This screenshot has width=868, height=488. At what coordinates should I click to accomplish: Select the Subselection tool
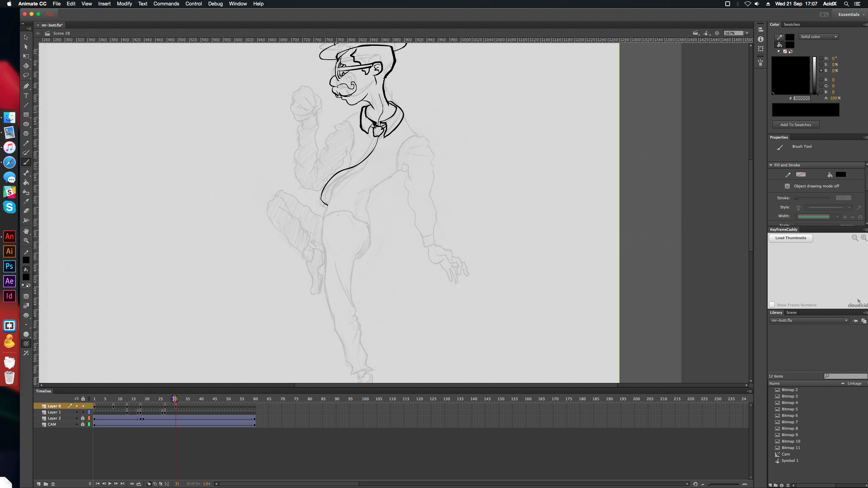[x=26, y=47]
